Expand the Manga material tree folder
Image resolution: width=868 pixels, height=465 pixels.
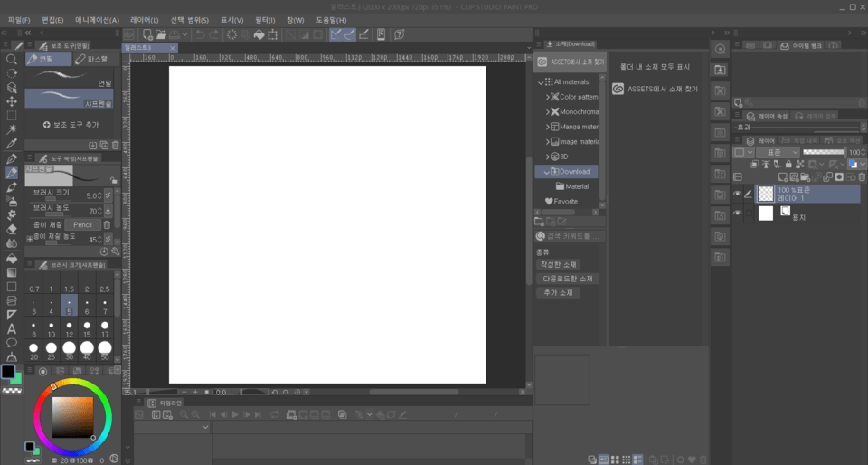[548, 127]
